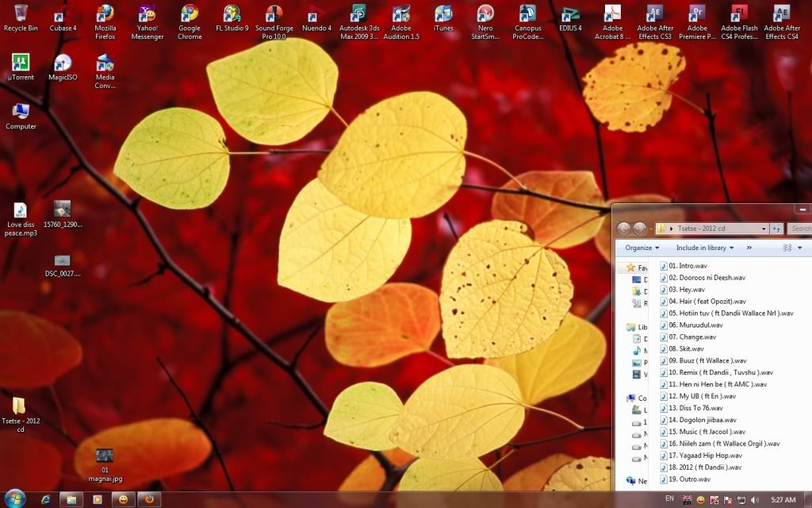Open the Windows Start menu orb
Viewport: 812px width, 508px height.
point(14,499)
